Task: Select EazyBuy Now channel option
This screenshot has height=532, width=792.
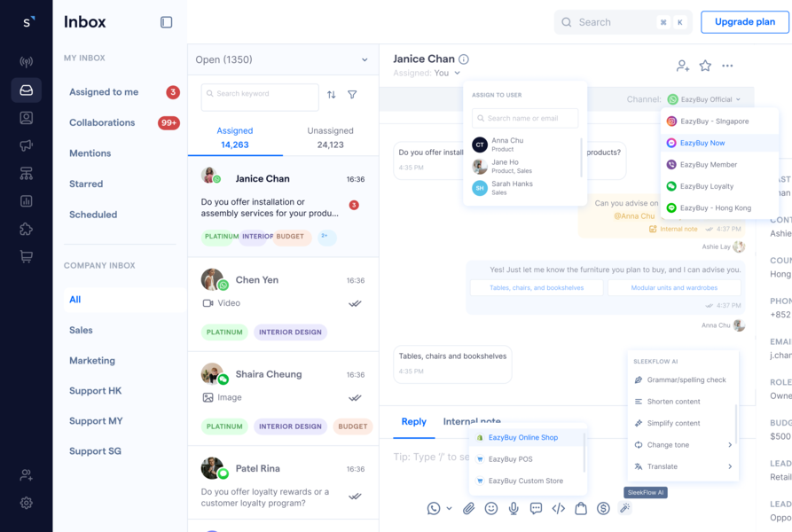Action: [x=719, y=143]
